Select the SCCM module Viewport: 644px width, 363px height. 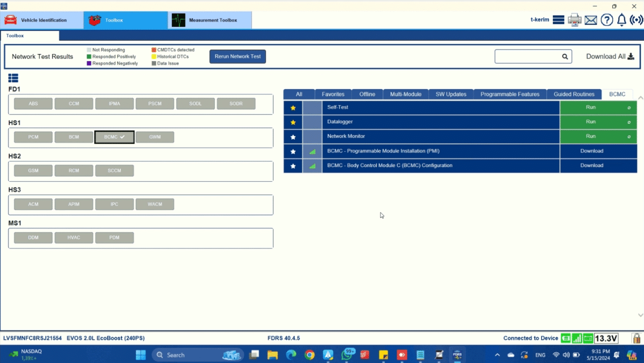pos(114,171)
